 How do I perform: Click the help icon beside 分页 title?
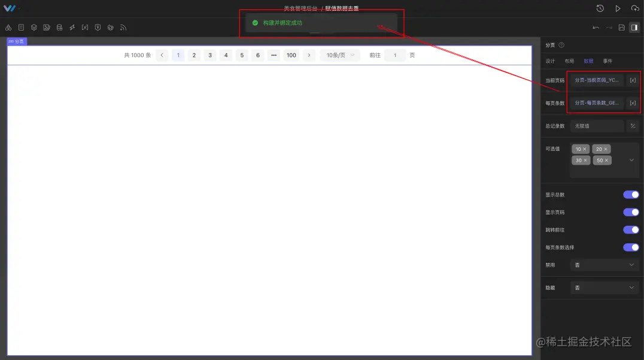pos(561,45)
